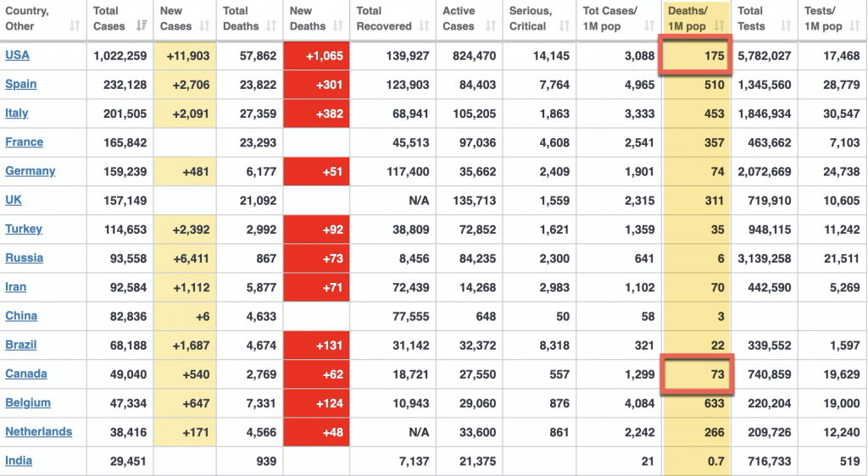Follow the Germany link
Viewport: 868px width, 476px height.
click(30, 170)
